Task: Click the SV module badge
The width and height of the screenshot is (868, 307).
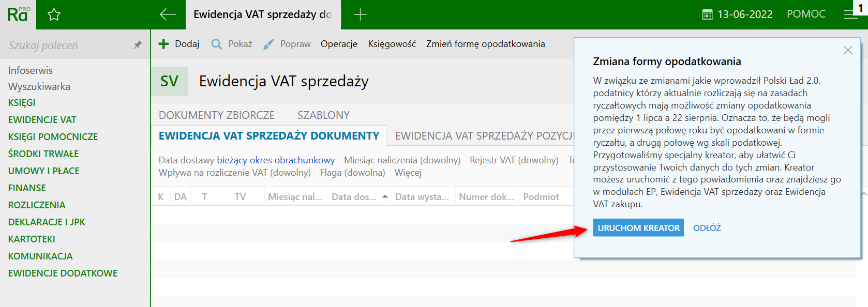Action: pyautogui.click(x=169, y=81)
